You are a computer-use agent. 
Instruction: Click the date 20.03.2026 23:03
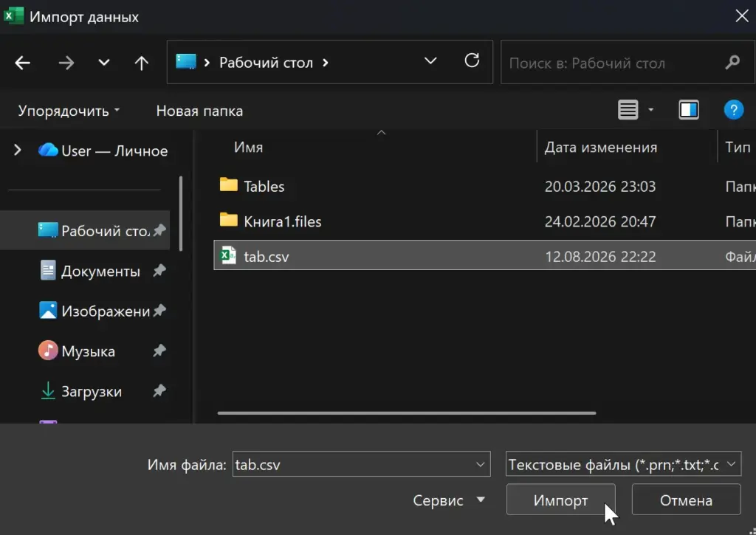(600, 187)
